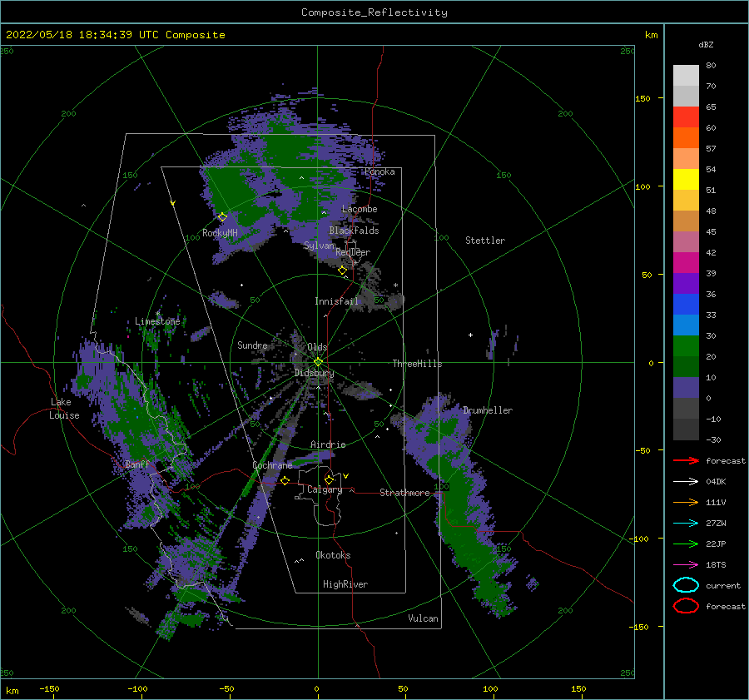Click the Calgary city label
Viewport: 749px width, 700px height.
(325, 489)
